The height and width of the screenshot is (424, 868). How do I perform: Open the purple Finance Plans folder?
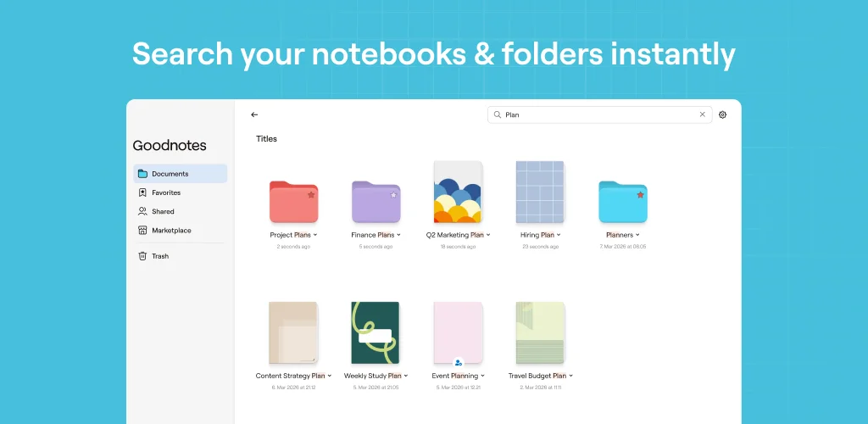376,202
